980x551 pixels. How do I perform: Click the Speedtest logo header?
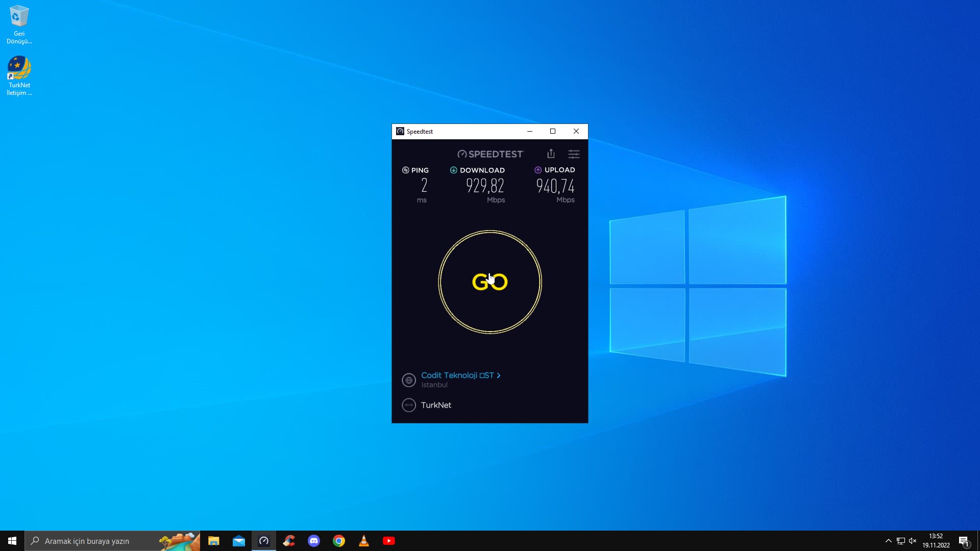490,154
